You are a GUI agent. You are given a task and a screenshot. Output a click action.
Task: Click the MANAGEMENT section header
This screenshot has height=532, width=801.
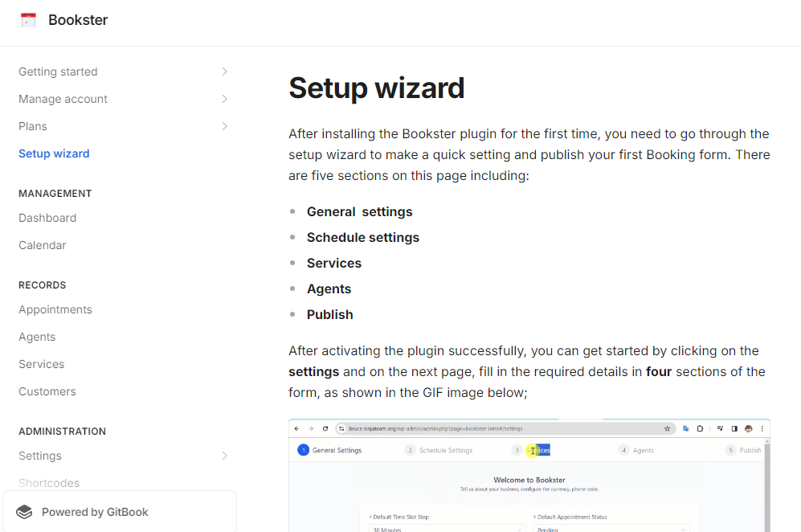point(55,194)
